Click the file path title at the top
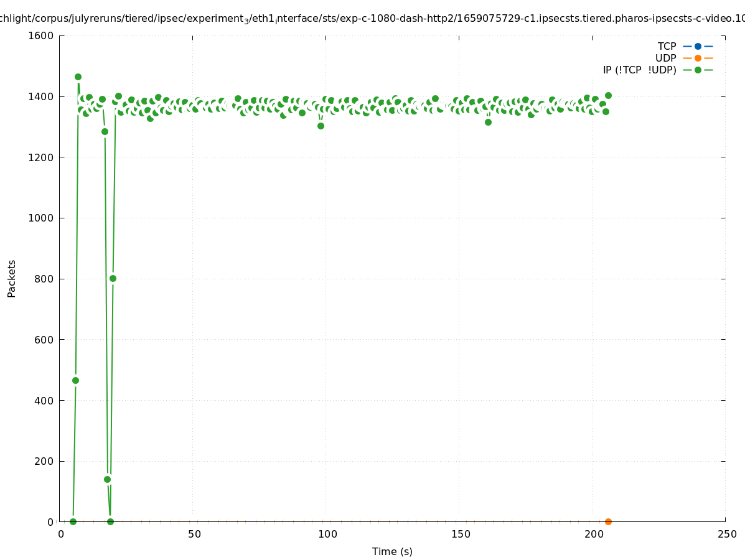Viewport: 745px width, 560px height. [372, 18]
